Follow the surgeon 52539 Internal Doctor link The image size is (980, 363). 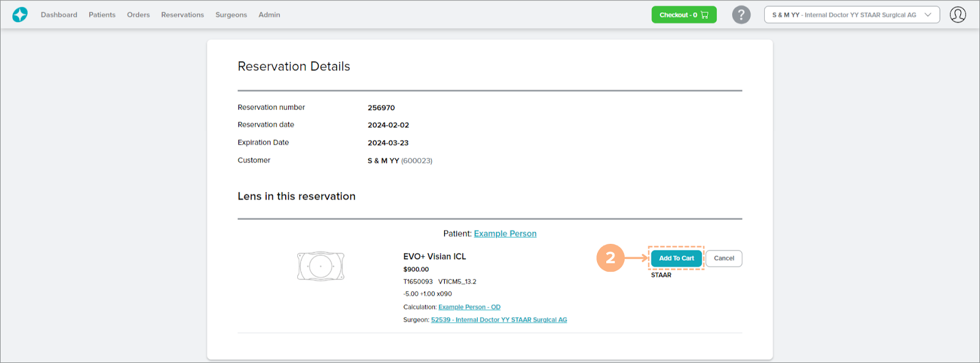[x=499, y=320]
